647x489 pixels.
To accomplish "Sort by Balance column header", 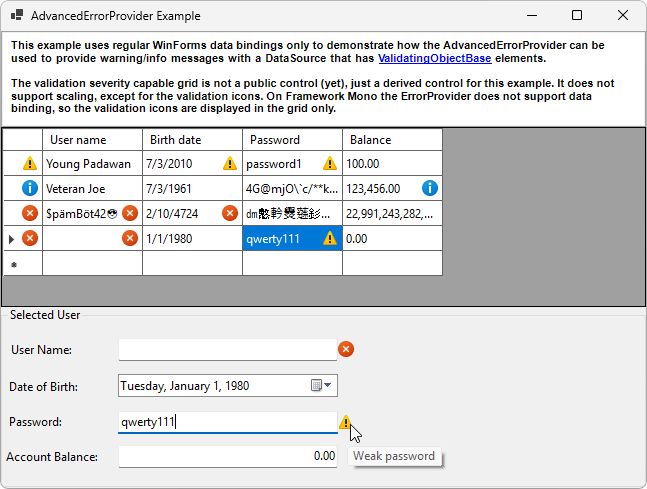I will coord(392,140).
